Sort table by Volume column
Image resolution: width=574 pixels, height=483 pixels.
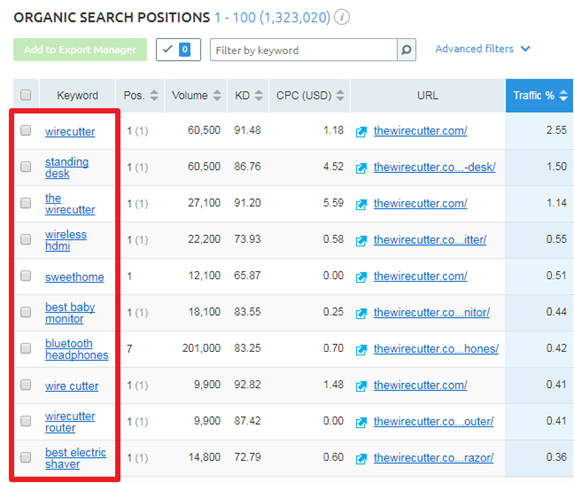click(x=217, y=95)
